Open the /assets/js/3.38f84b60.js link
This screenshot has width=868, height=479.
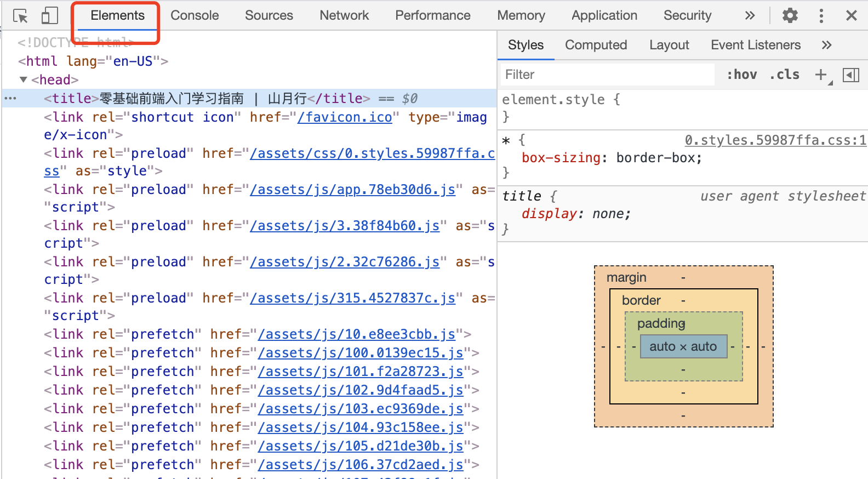point(345,226)
